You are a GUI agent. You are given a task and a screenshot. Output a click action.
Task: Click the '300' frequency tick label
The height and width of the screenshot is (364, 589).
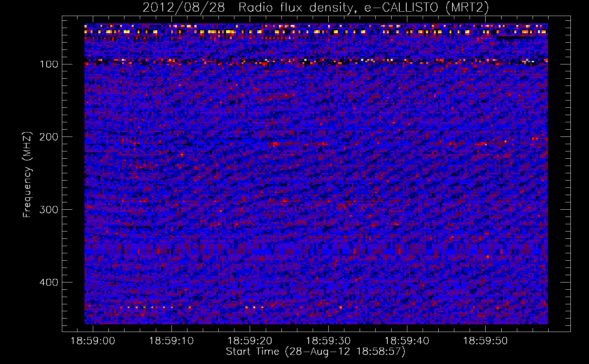pyautogui.click(x=49, y=210)
